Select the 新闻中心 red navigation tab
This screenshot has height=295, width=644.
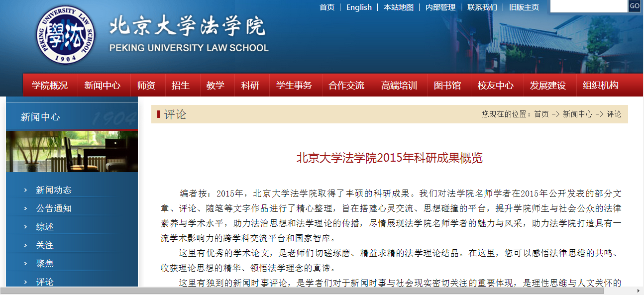click(102, 85)
